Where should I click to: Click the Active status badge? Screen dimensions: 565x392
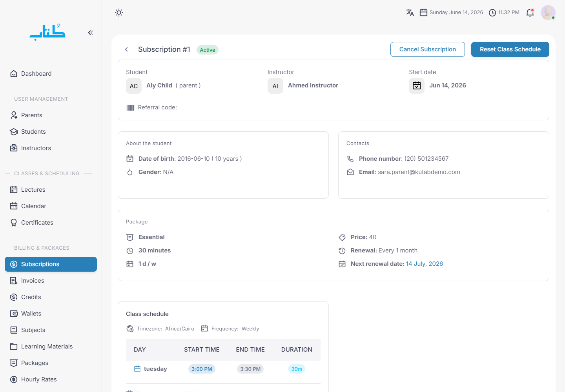[208, 50]
